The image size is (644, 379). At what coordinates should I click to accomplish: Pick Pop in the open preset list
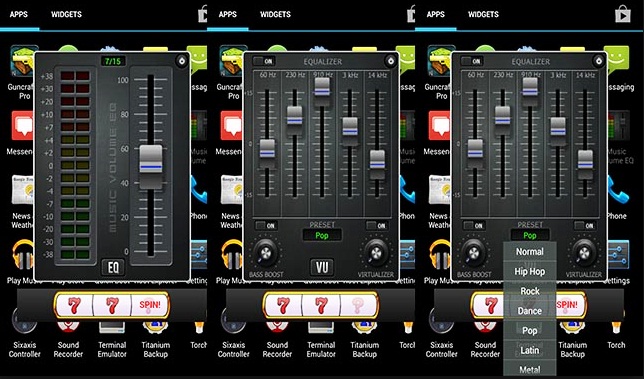point(530,331)
